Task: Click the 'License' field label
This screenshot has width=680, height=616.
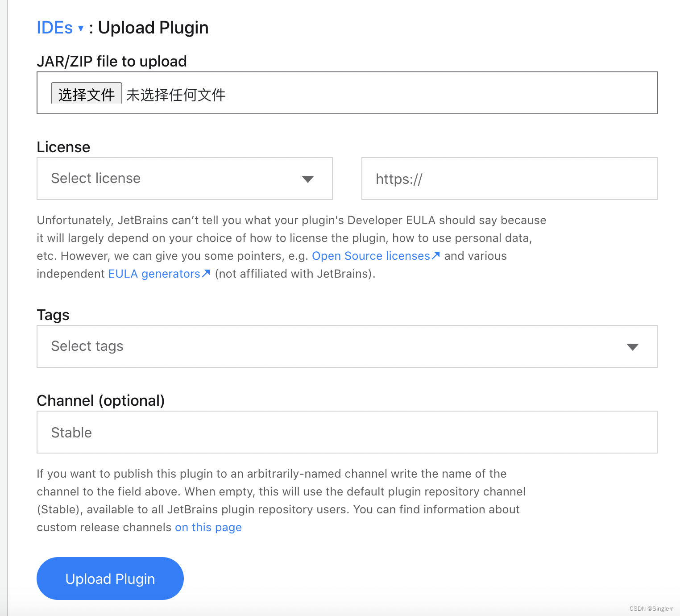Action: tap(63, 147)
